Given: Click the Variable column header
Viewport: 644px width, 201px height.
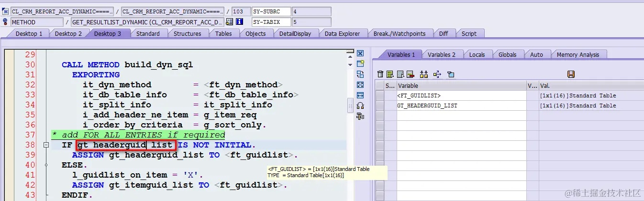Looking at the screenshot, I should coord(461,86).
